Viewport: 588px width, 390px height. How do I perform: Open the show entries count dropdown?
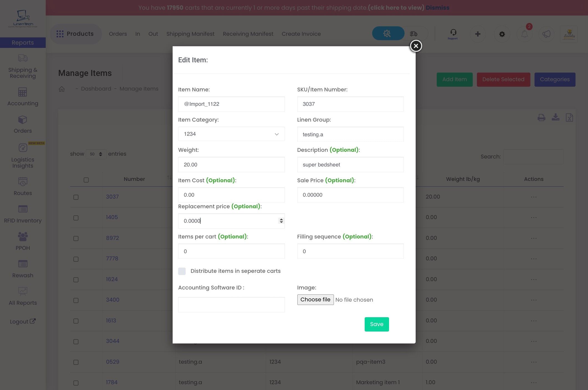(96, 154)
